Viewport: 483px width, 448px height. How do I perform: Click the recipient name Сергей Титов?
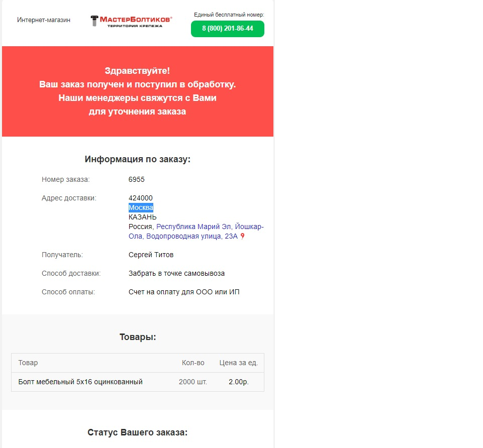click(151, 255)
